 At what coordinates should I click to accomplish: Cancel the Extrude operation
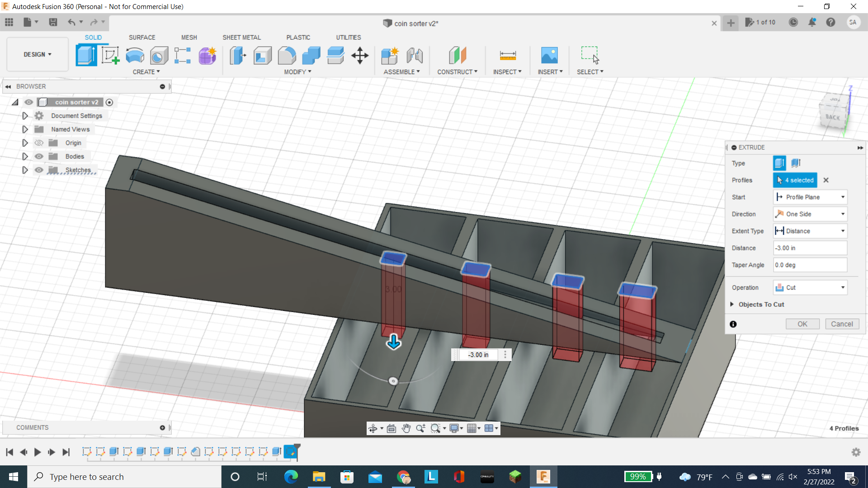[842, 324]
